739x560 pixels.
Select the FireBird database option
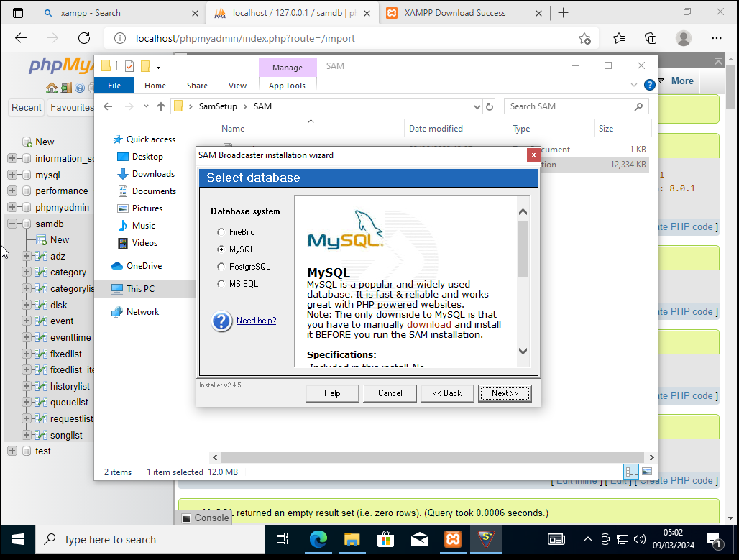(x=221, y=232)
